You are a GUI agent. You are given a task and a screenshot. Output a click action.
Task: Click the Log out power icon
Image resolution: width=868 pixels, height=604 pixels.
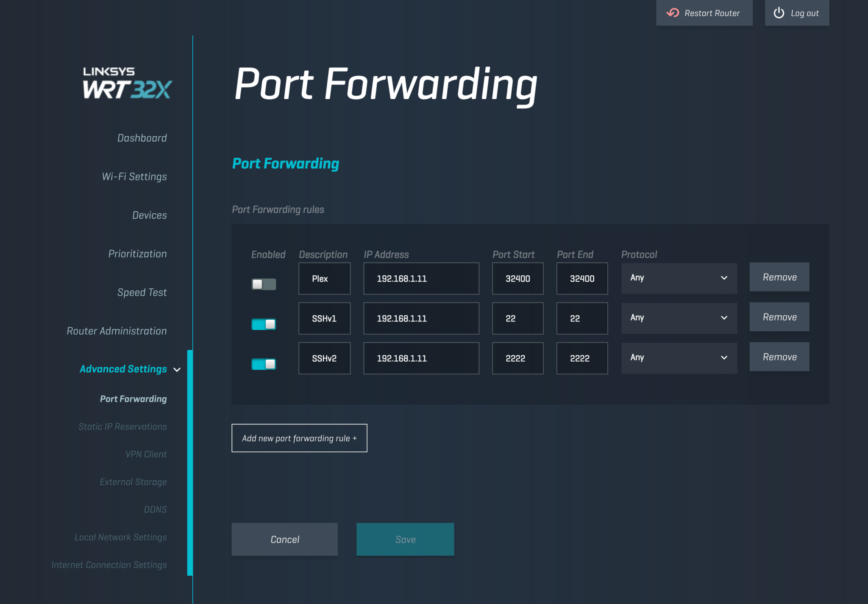coord(779,13)
